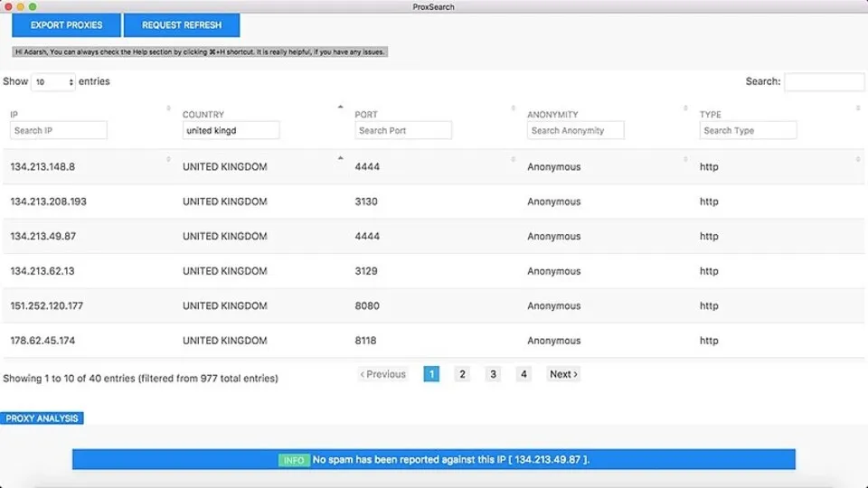Click the Search IP filter field
The width and height of the screenshot is (868, 488).
[59, 131]
